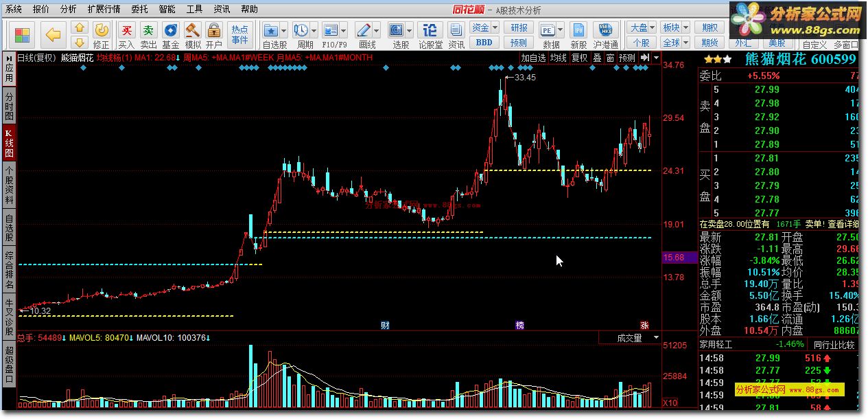Open the 个股资料 side tab
The width and height of the screenshot is (868, 419).
(x=9, y=185)
